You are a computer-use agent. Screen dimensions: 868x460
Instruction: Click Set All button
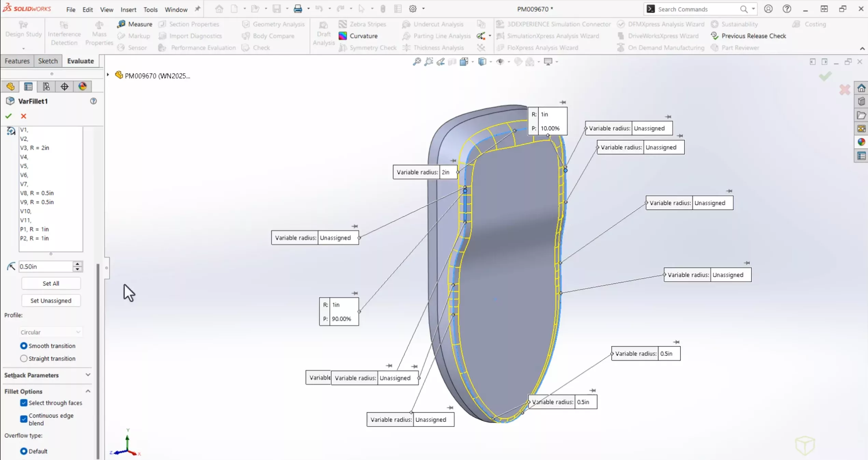coord(51,283)
